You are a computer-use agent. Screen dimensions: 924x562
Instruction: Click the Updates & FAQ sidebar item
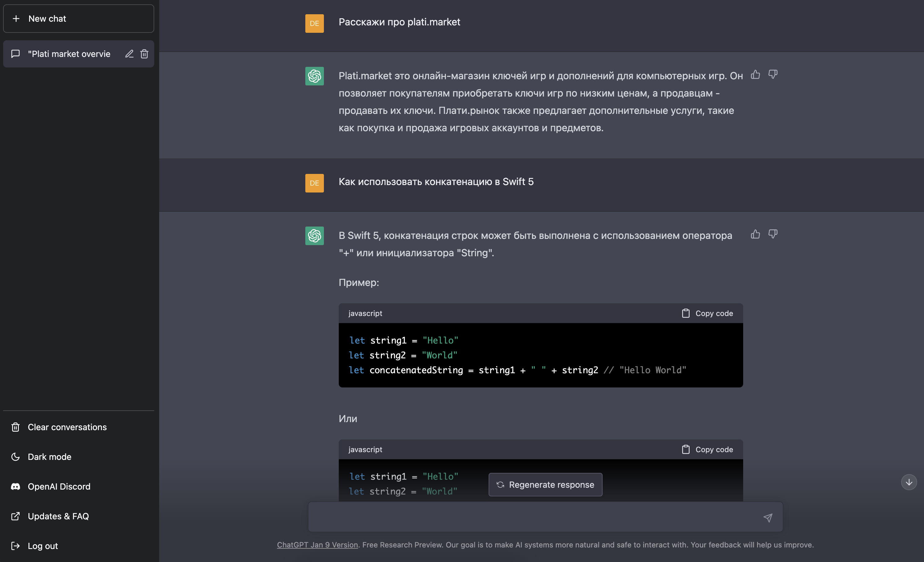58,516
